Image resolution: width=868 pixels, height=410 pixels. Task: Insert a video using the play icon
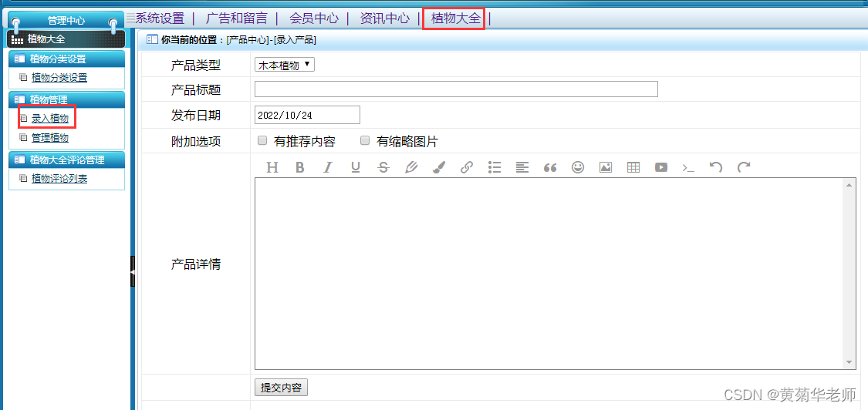pyautogui.click(x=661, y=167)
